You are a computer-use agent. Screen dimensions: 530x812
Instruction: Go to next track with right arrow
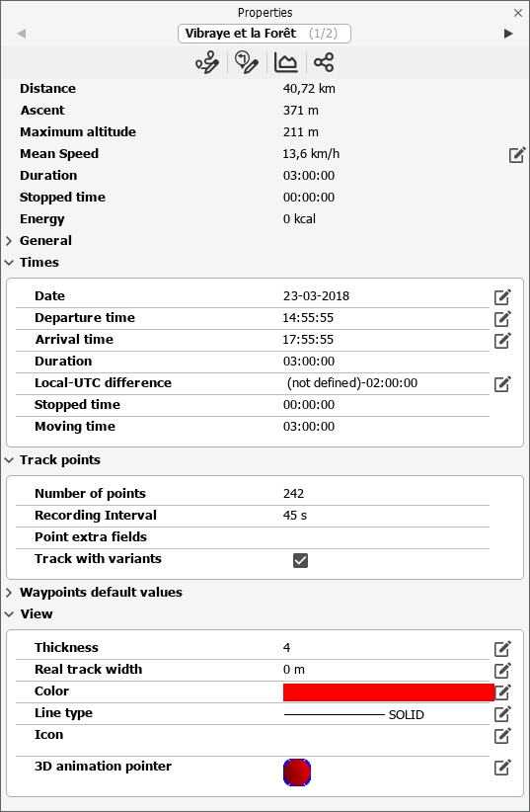(x=508, y=34)
